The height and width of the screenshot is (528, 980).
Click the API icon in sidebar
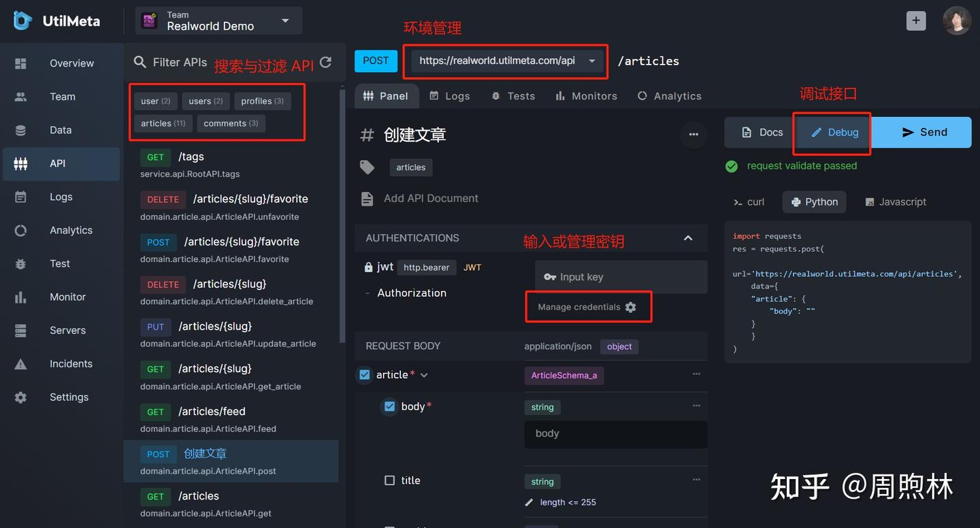pyautogui.click(x=21, y=163)
